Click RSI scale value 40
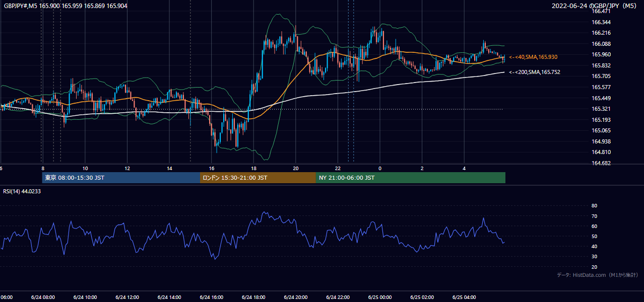 [594, 247]
